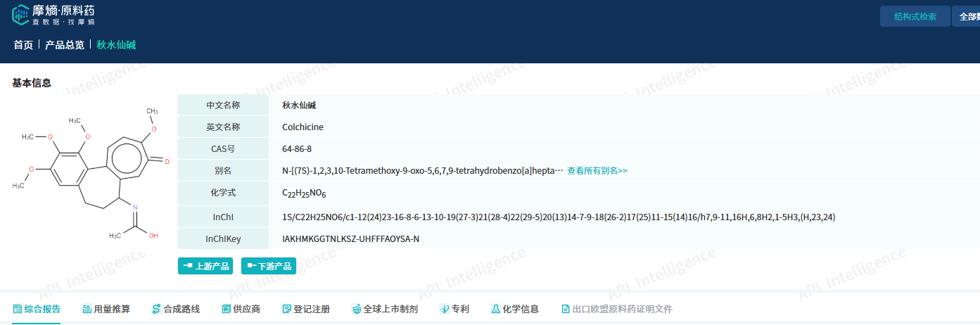Click the InChIKey value IAKHMKGGTNLKSZ-UHFFFAOYSA-N
This screenshot has height=325, width=980.
pos(350,239)
